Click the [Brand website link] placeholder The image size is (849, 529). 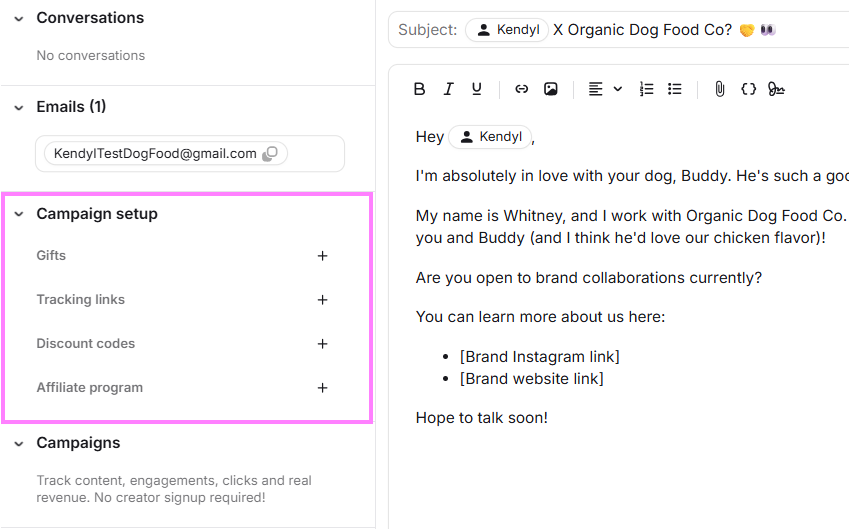[531, 378]
